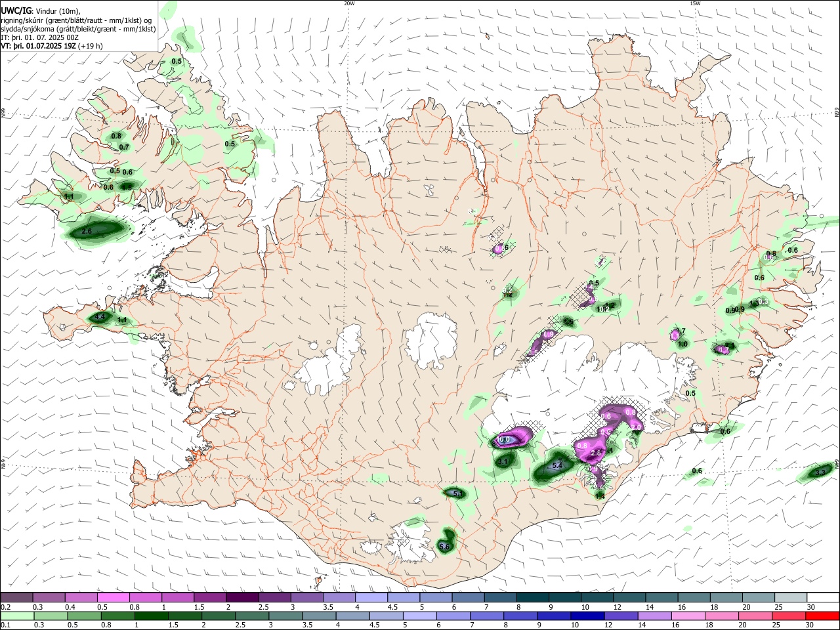The height and width of the screenshot is (630, 840).
Task: Select the 25 red swatch in bottom legend row
Action: [789, 616]
